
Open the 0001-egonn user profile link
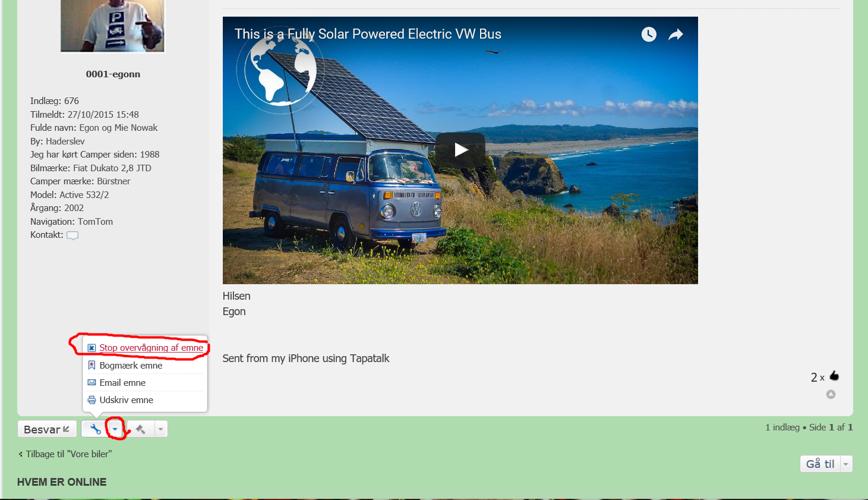pyautogui.click(x=113, y=74)
